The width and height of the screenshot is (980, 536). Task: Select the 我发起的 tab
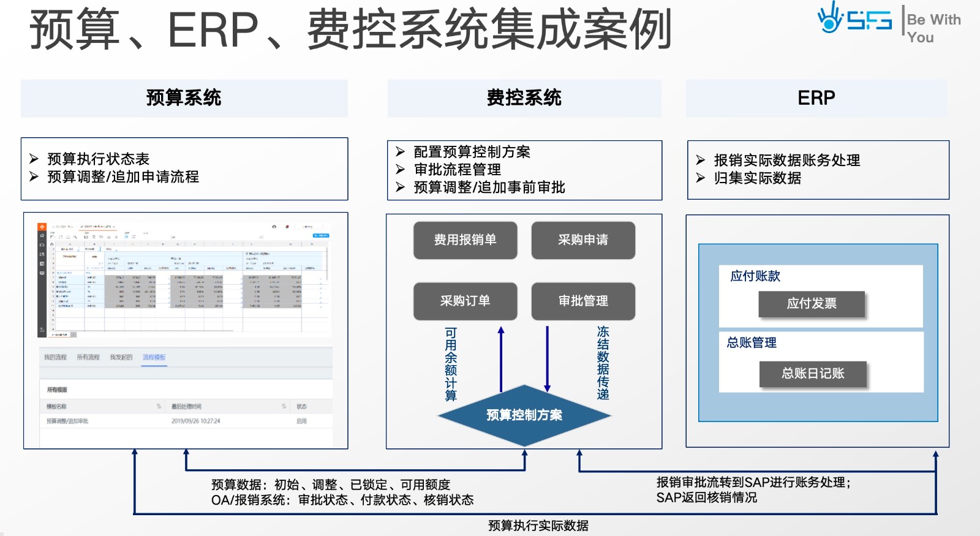tap(121, 357)
